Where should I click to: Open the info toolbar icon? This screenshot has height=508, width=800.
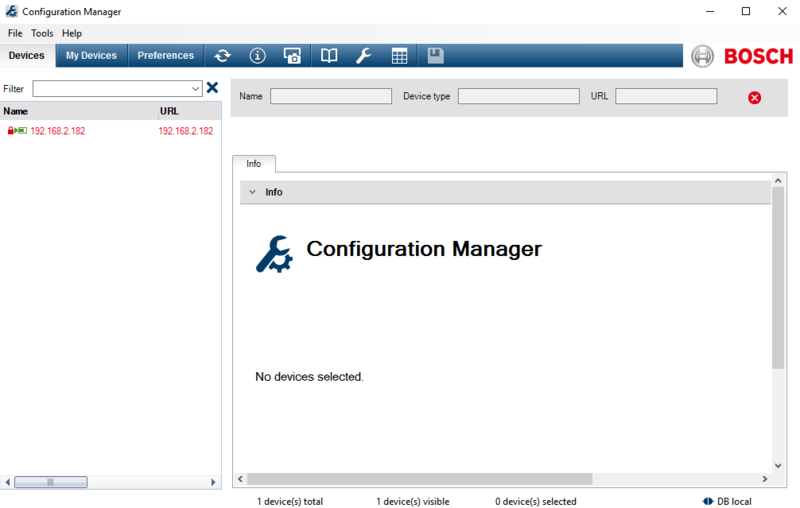(x=257, y=56)
